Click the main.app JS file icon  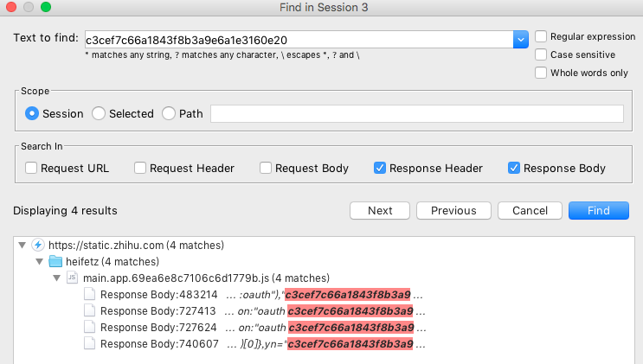73,278
